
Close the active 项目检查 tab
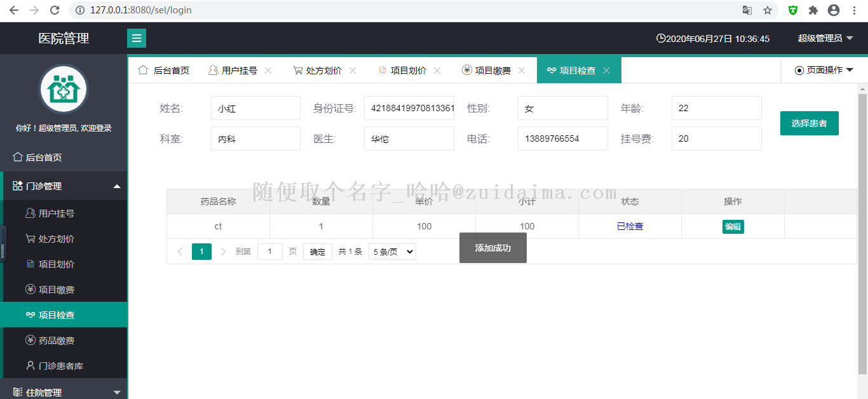point(606,71)
